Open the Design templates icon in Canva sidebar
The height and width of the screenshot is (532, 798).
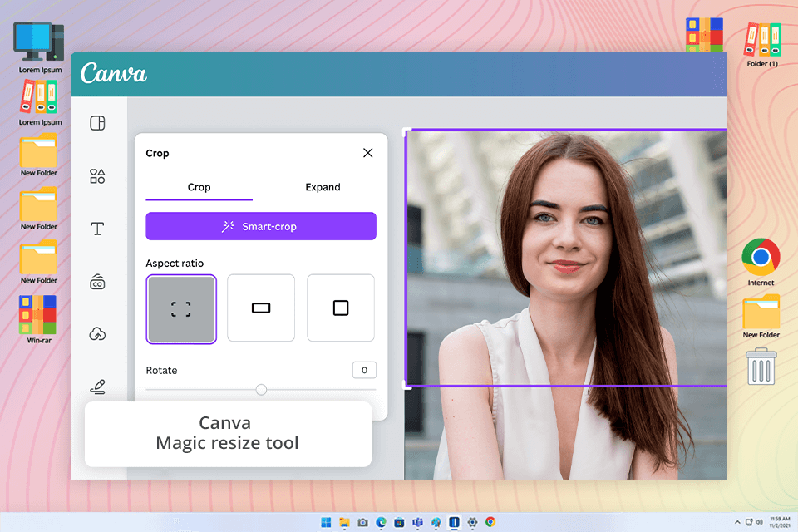pyautogui.click(x=97, y=123)
